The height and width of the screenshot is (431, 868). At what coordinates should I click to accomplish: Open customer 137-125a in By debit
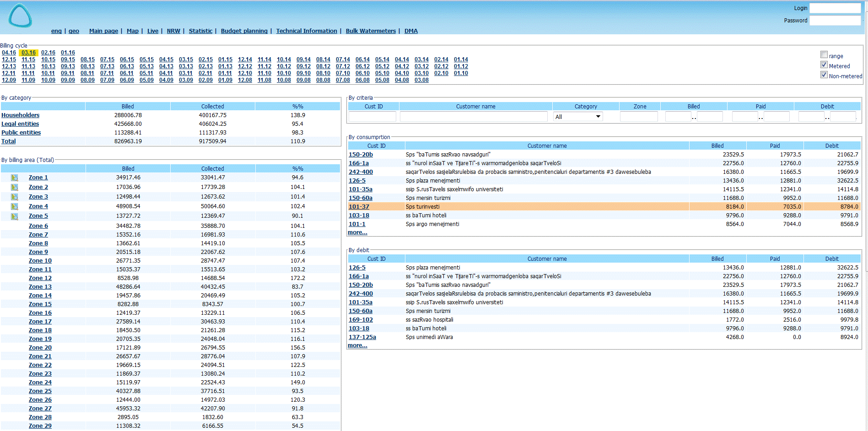362,337
